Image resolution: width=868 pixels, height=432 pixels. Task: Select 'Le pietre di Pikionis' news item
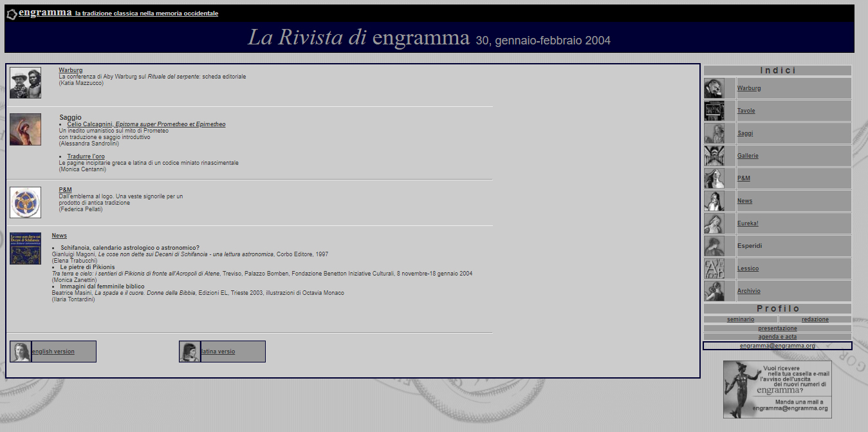pos(88,267)
